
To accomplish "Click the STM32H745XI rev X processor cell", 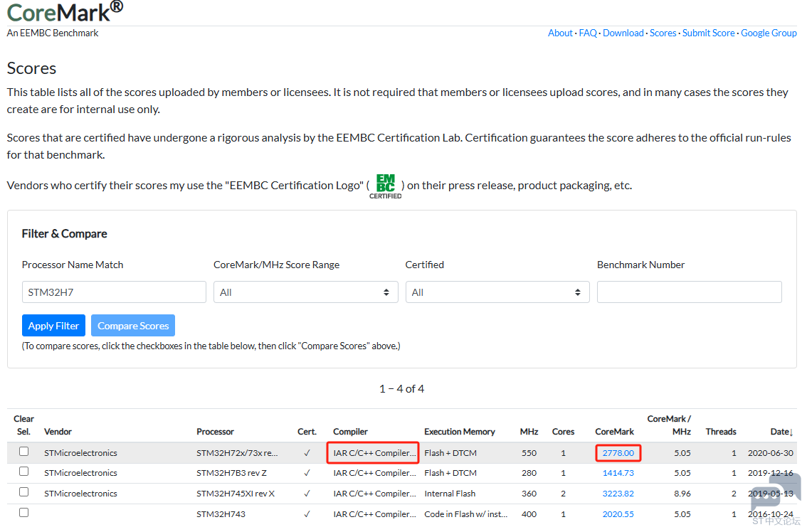I will click(236, 494).
